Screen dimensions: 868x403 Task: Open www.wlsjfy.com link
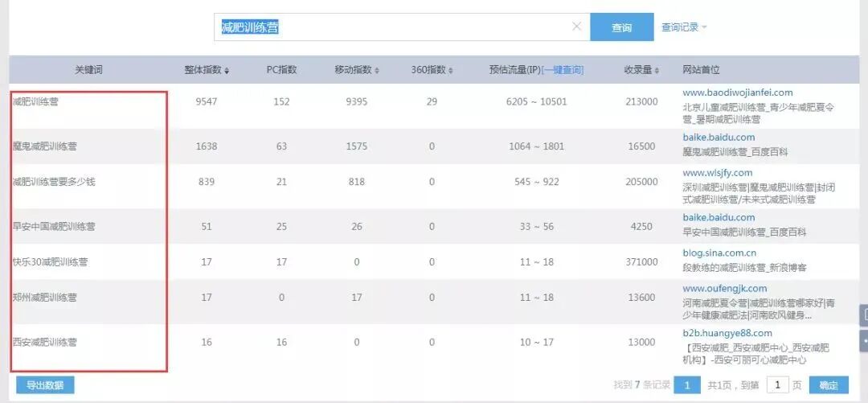(x=718, y=173)
